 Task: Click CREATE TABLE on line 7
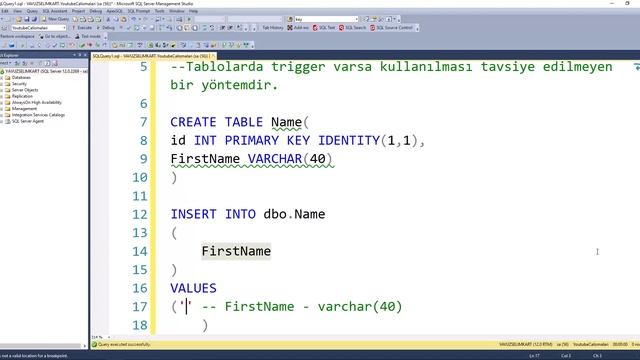coord(217,122)
